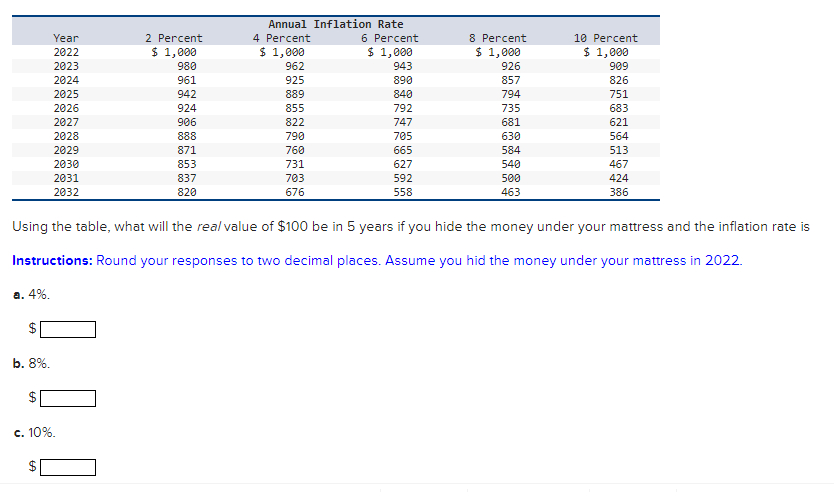Click the answer box for part a. 4%
Viewport: 834px width, 492px height.
coord(68,329)
